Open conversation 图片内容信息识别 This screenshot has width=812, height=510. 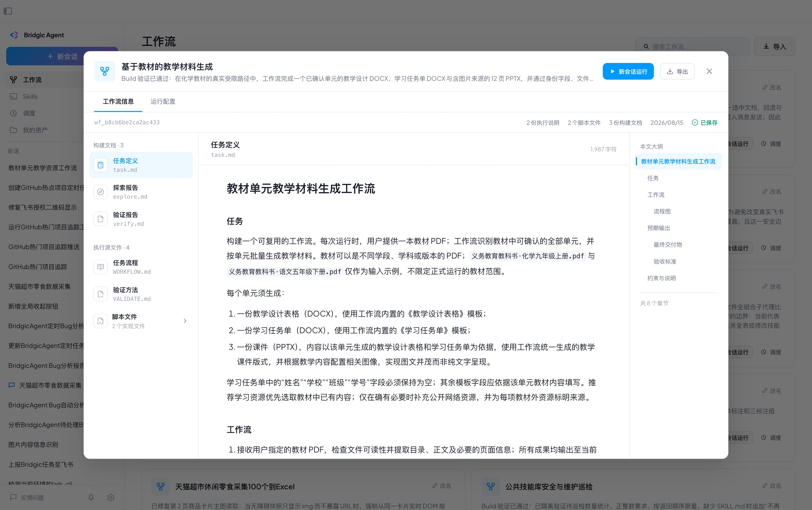[x=33, y=444]
